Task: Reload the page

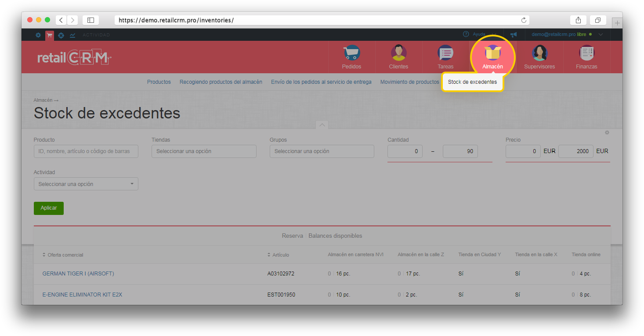Action: coord(524,20)
